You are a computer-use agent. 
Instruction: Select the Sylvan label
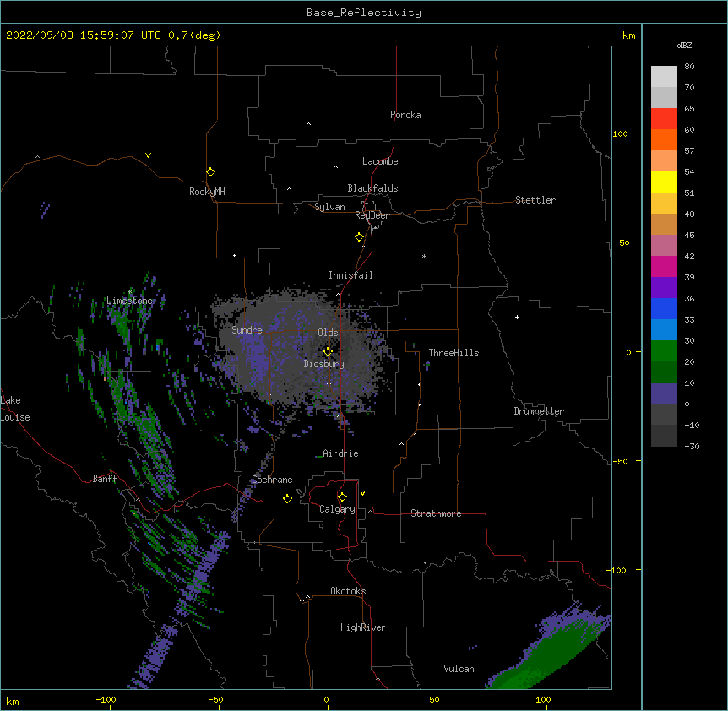(329, 207)
